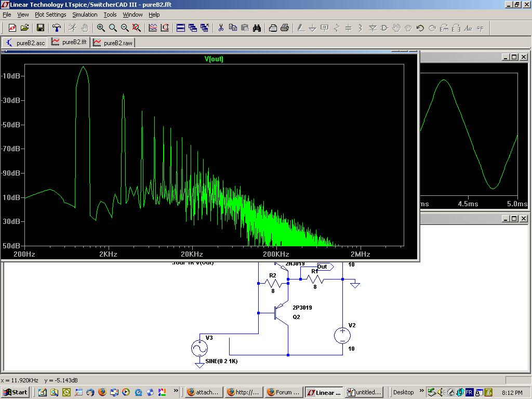The height and width of the screenshot is (399, 532).
Task: Open Control Panel via hammer icon
Action: 57,28
